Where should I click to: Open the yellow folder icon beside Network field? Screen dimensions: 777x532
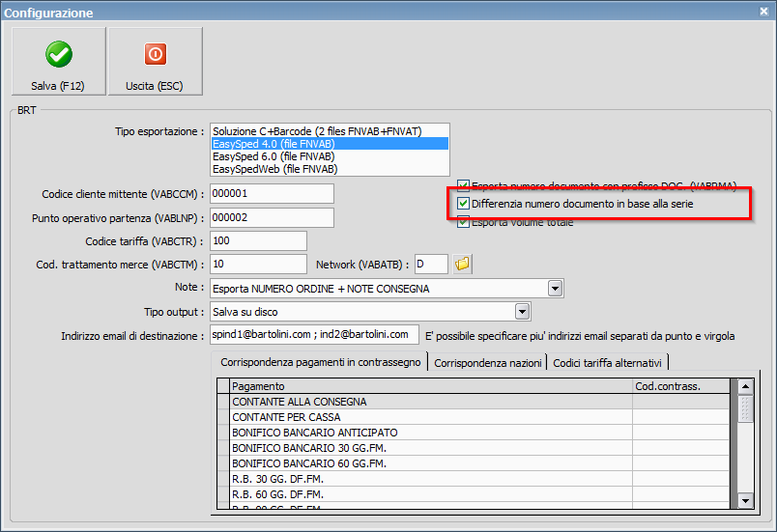click(462, 264)
